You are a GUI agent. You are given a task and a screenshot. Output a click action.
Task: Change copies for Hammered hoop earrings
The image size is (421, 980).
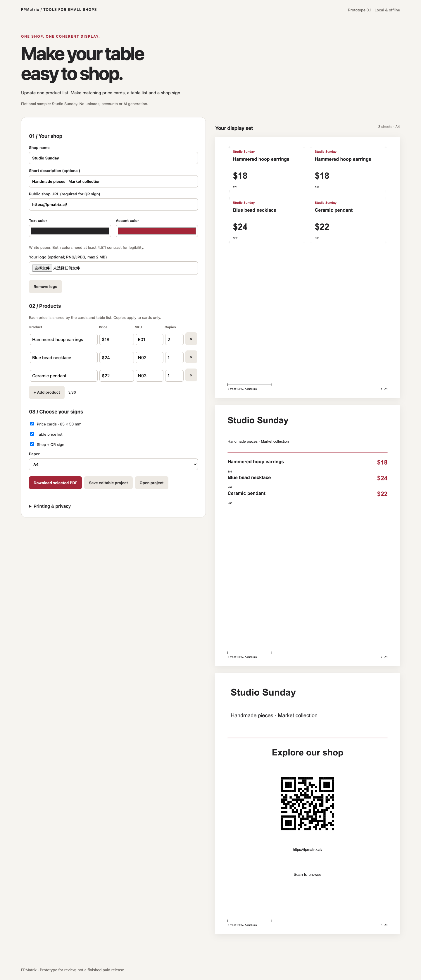174,339
